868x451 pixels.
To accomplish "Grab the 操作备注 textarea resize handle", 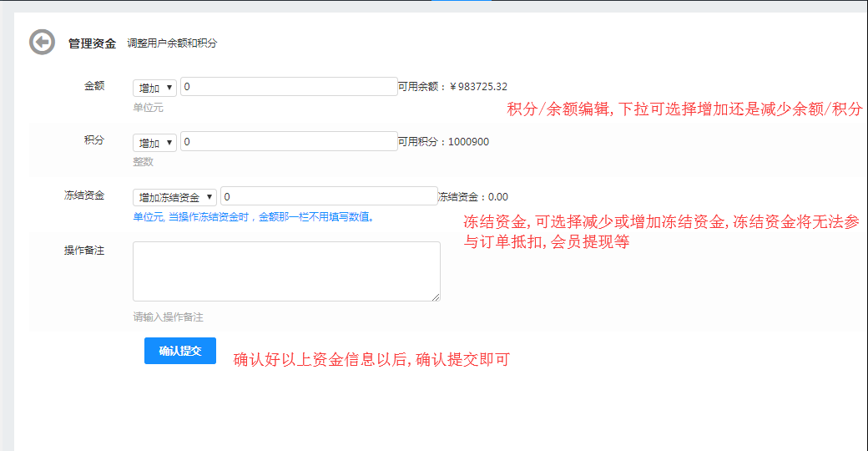I will (435, 296).
